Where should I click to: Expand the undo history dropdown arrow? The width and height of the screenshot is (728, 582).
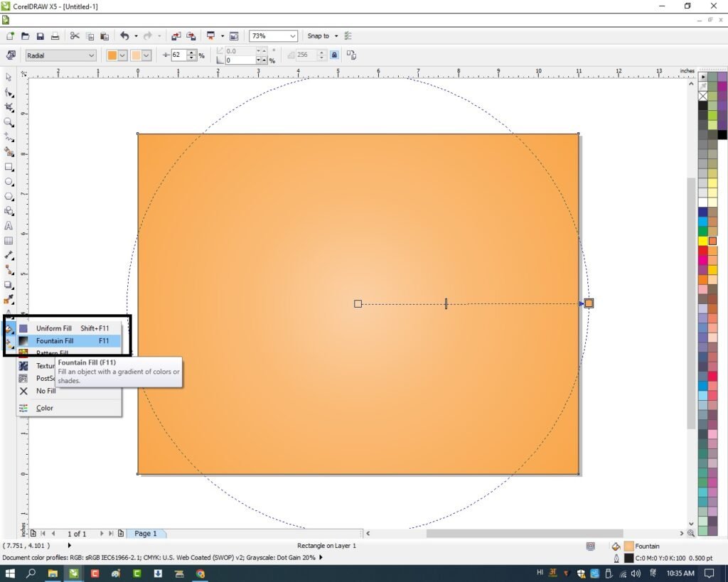pos(136,36)
